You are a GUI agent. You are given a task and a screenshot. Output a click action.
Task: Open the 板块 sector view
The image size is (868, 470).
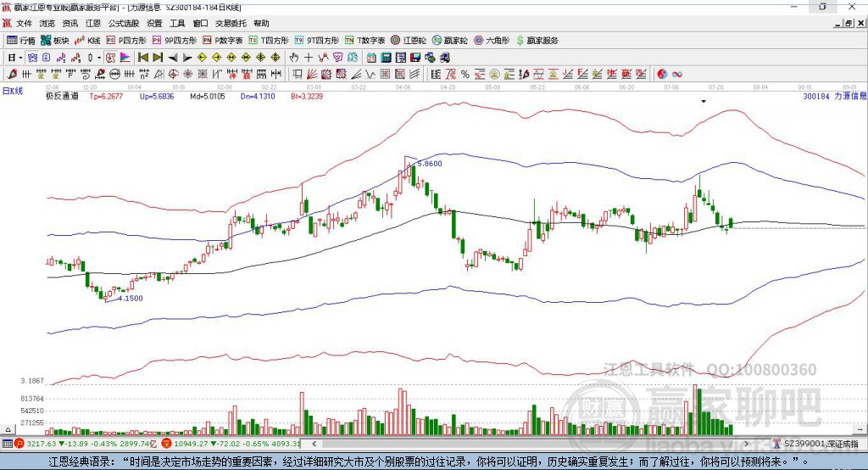(x=54, y=41)
